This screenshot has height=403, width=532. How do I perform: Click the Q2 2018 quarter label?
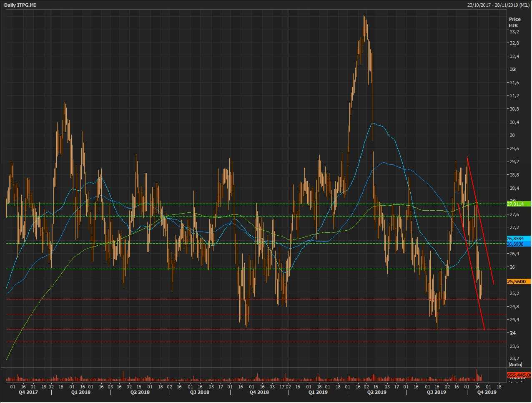coord(140,392)
